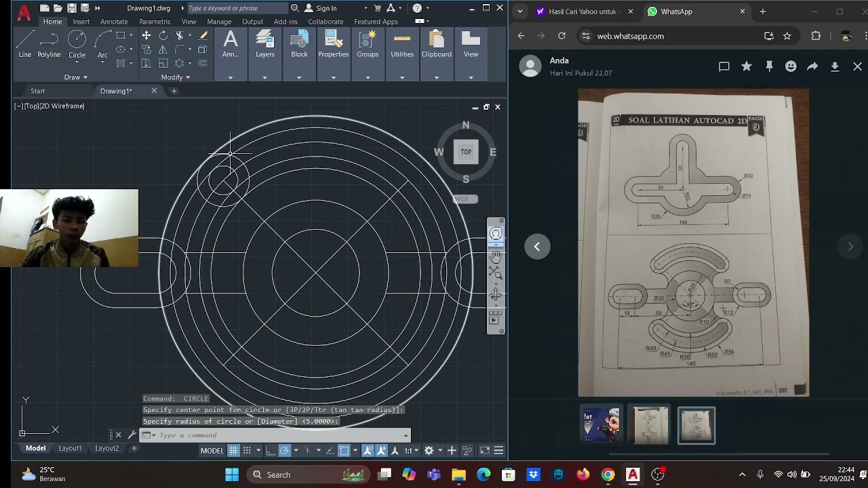Click the Scale tool icon
The image size is (868, 488).
[x=163, y=63]
